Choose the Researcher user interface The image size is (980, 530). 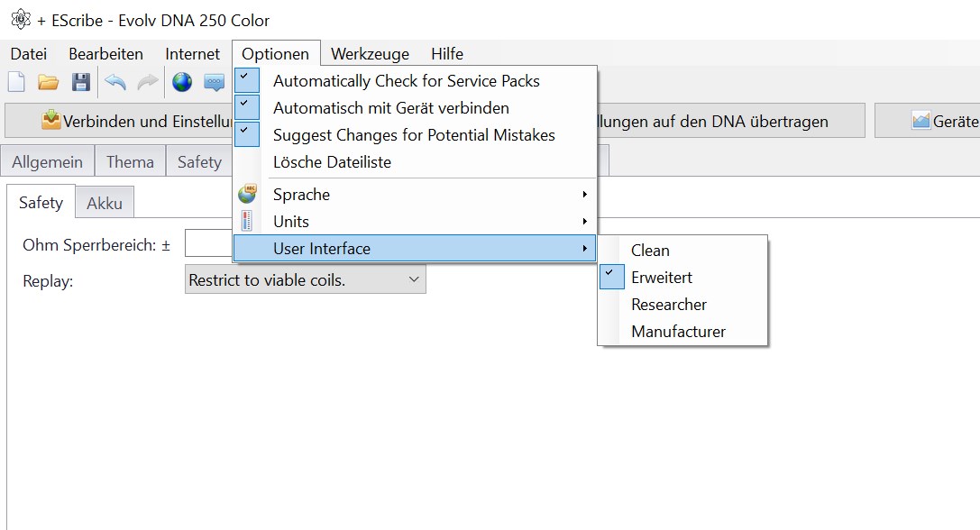click(668, 305)
